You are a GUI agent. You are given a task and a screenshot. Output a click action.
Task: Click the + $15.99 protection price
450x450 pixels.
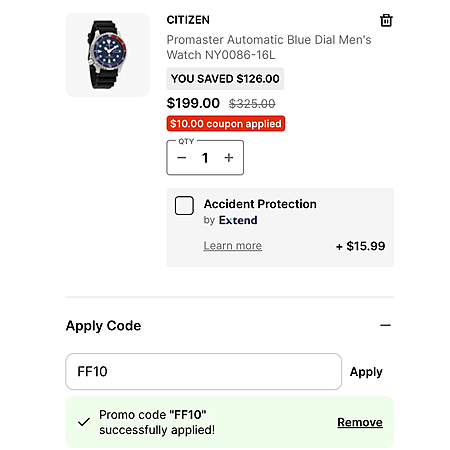click(x=361, y=246)
